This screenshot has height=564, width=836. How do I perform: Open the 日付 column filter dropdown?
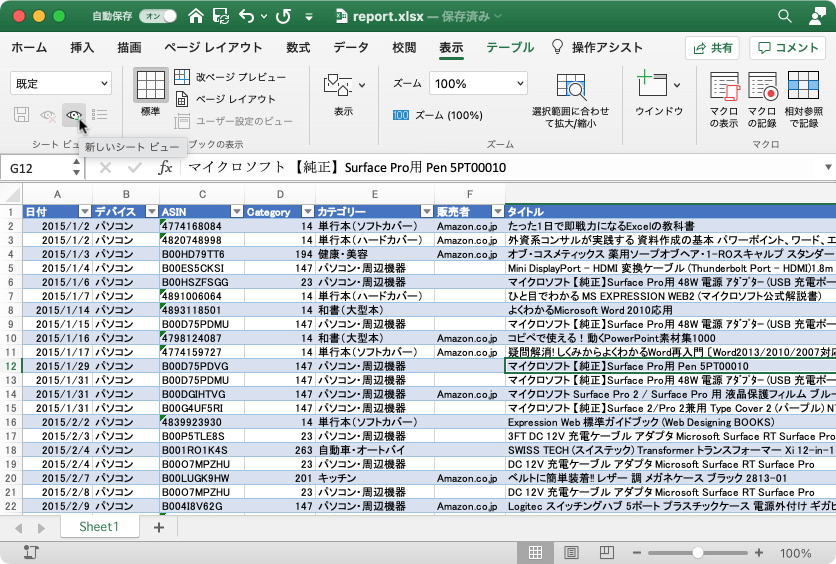(x=84, y=212)
